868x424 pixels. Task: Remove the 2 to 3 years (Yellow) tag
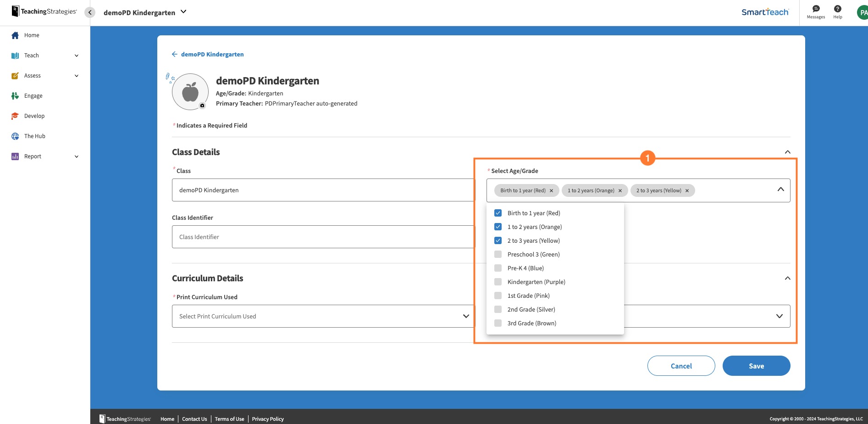[x=687, y=191]
